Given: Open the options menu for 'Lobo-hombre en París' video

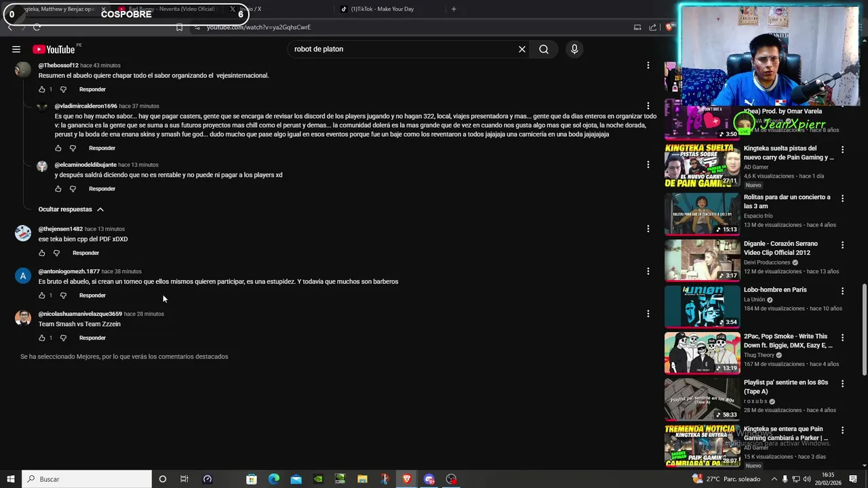Looking at the screenshot, I should (x=842, y=291).
